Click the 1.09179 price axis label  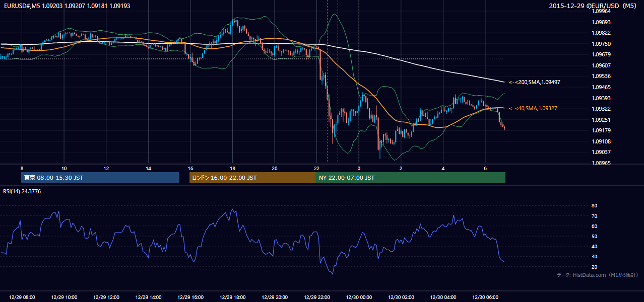click(602, 130)
